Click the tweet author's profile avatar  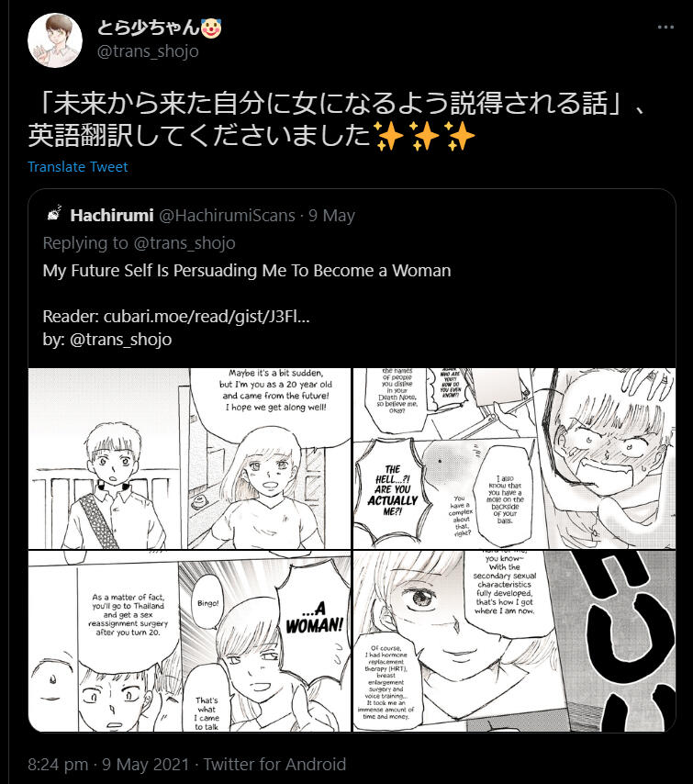coord(55,40)
